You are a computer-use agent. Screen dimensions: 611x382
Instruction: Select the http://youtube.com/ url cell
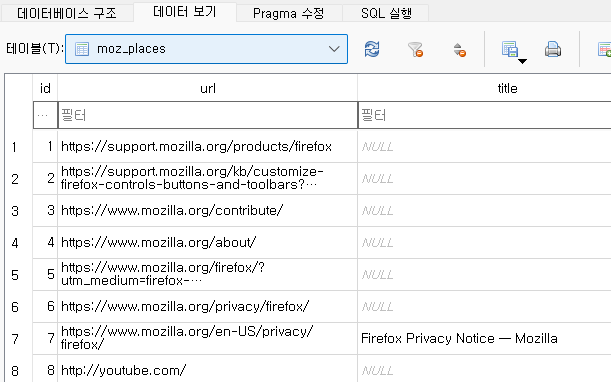pos(208,369)
